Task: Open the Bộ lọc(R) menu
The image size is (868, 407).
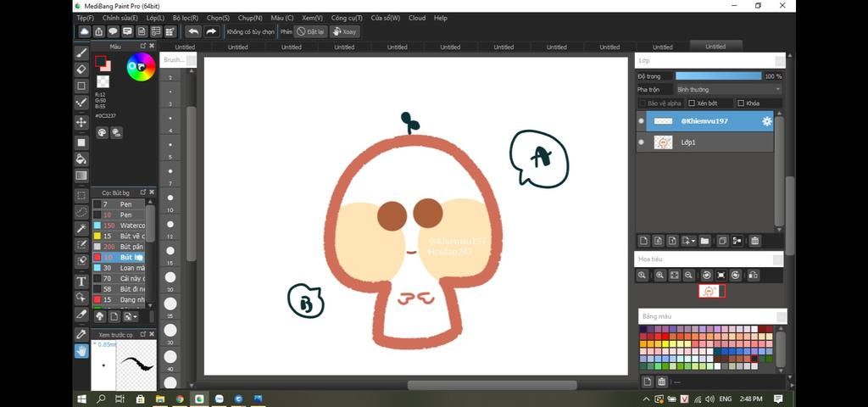Action: tap(186, 18)
